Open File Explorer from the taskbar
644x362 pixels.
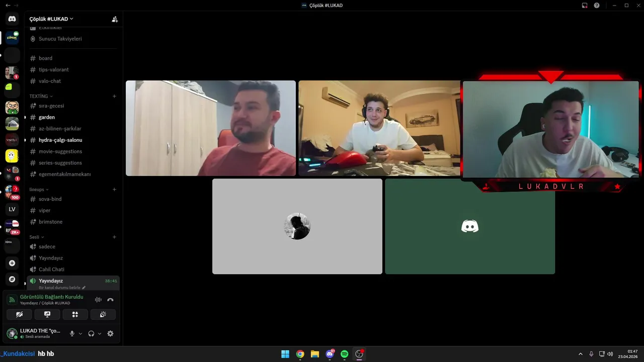315,354
